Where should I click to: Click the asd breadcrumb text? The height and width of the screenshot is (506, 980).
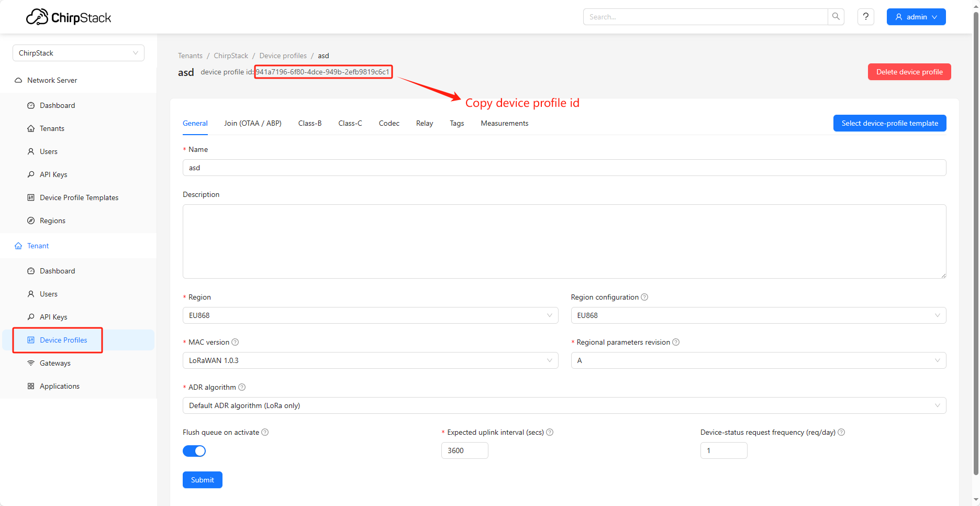(324, 56)
